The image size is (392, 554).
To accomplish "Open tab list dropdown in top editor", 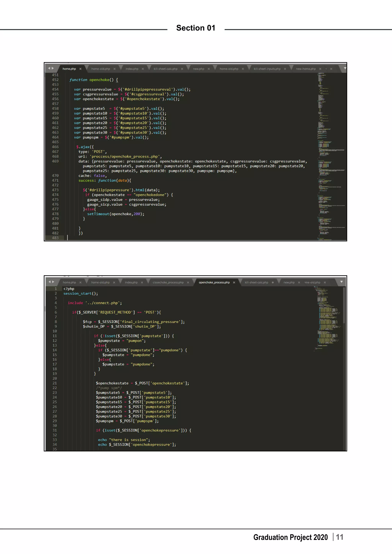I will coord(345,68).
